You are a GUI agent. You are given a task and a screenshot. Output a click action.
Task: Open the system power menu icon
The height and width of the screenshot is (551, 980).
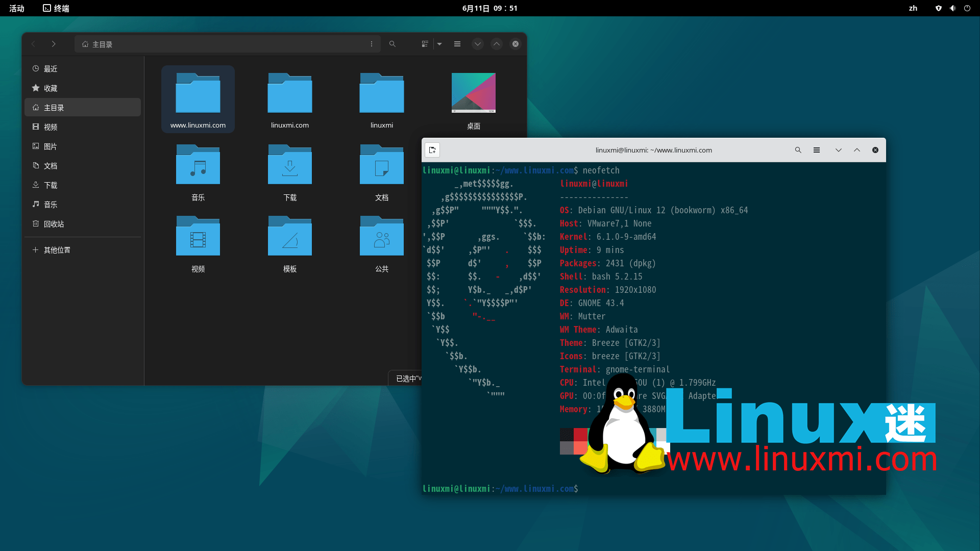[x=967, y=8]
